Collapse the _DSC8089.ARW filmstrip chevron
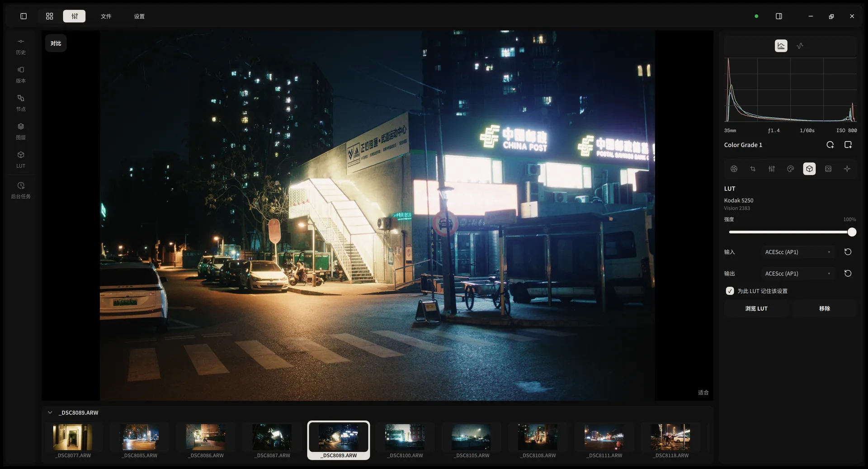The image size is (868, 469). pos(50,412)
